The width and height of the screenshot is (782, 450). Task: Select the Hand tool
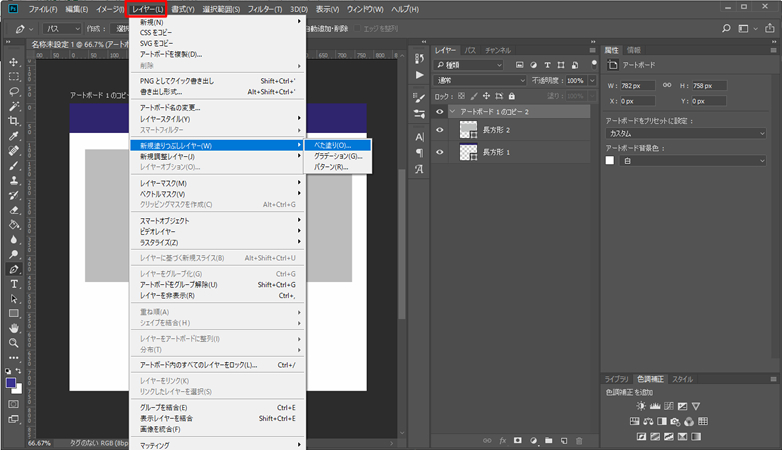(14, 328)
